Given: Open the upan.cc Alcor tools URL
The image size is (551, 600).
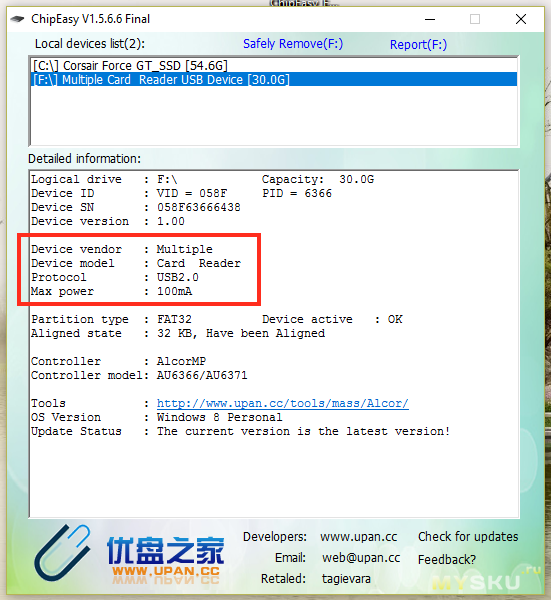Looking at the screenshot, I should pos(282,403).
